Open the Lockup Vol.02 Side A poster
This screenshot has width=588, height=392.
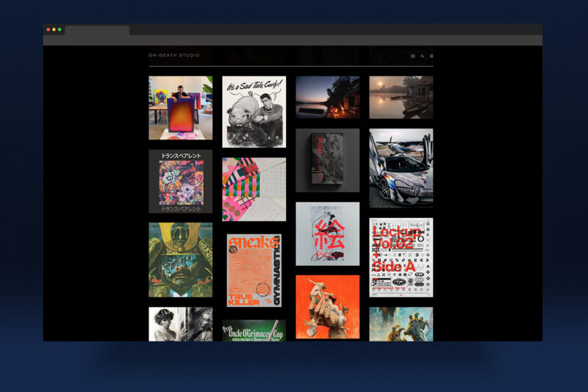(401, 257)
